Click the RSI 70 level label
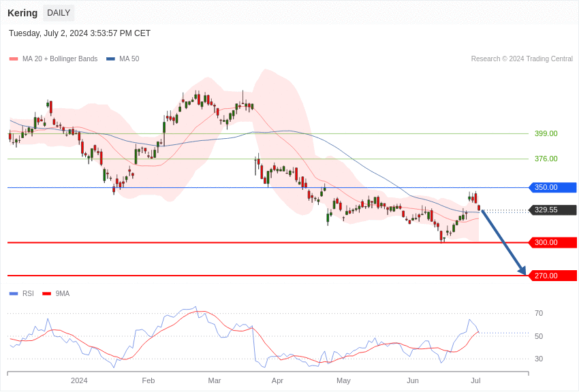The width and height of the screenshot is (579, 392). (539, 313)
